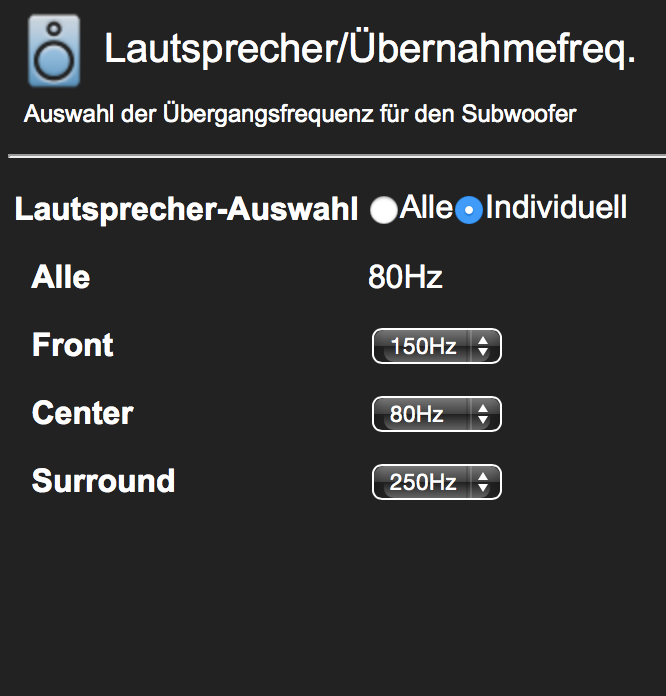
Task: Click the 80Hz value beside Alle
Action: click(x=405, y=277)
